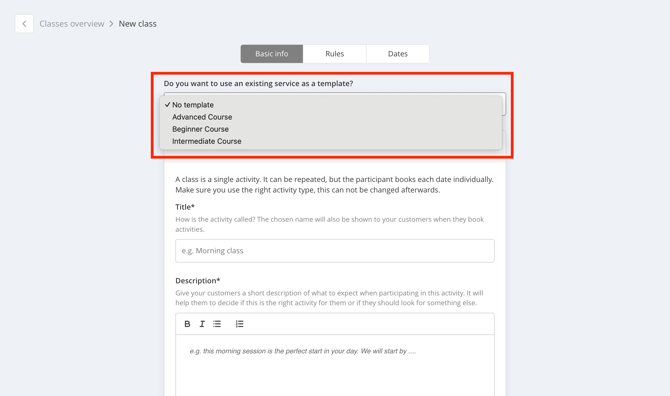The height and width of the screenshot is (396, 670).
Task: Choose Beginner Course as the template
Action: pos(331,129)
